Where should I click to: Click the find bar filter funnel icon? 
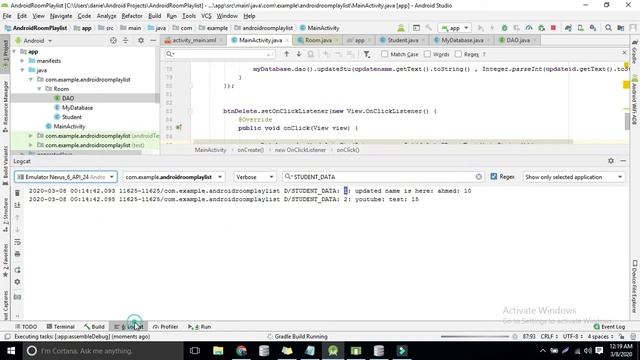pos(367,54)
